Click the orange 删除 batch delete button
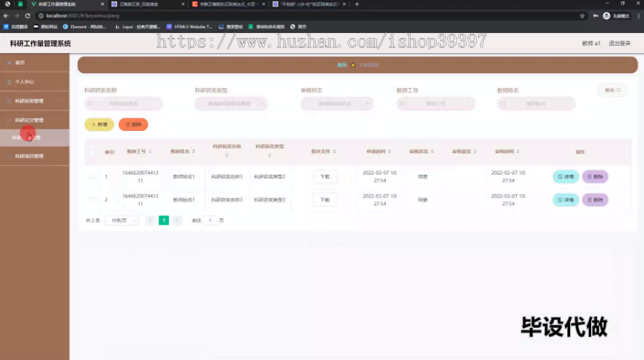644x360 pixels. [133, 125]
